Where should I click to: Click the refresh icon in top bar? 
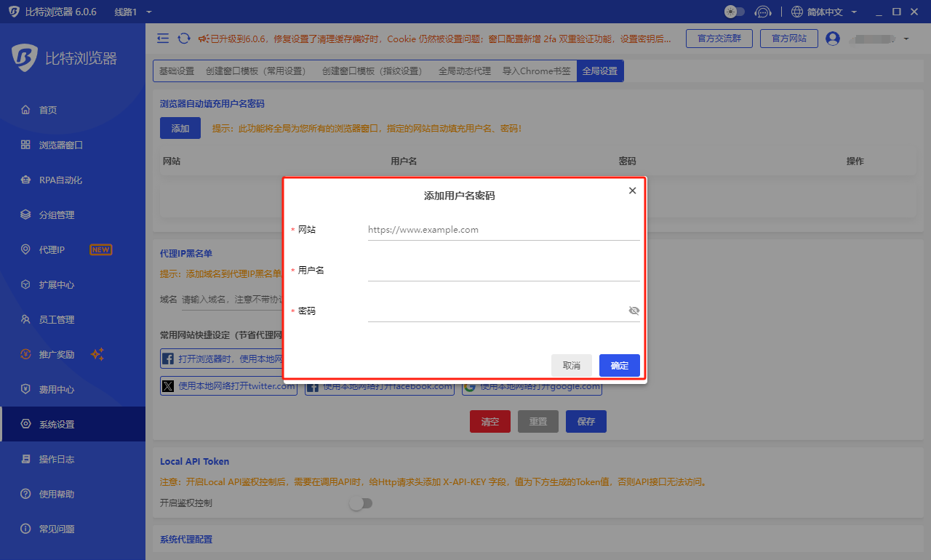point(184,39)
